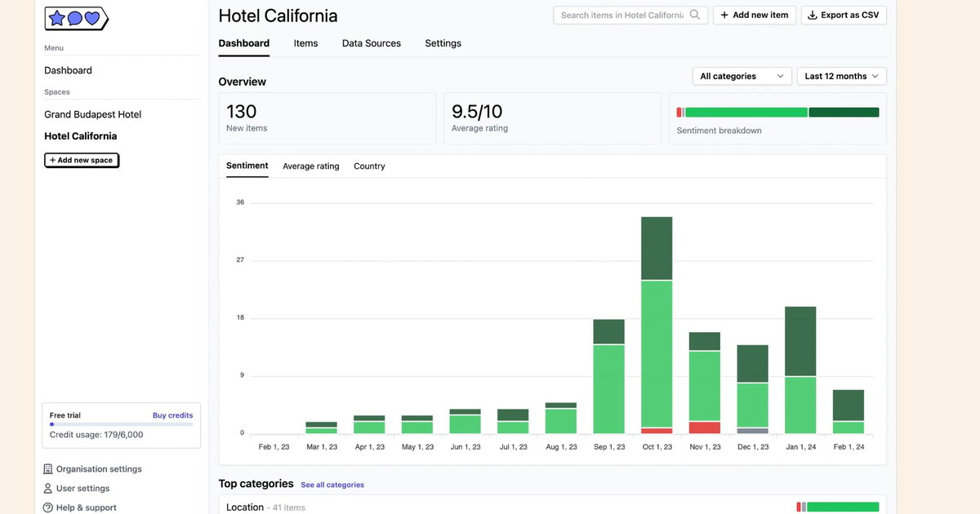The image size is (980, 514).
Task: Click the search magnifier icon
Action: click(x=695, y=15)
